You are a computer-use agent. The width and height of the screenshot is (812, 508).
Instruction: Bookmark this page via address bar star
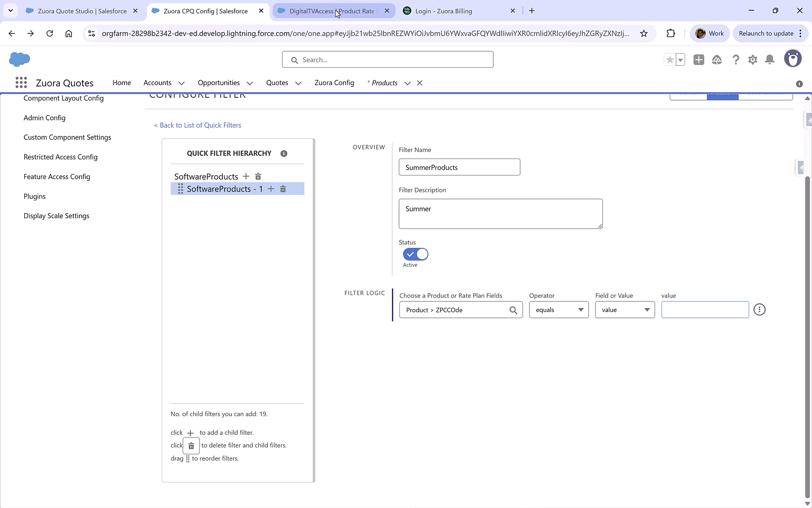[644, 33]
